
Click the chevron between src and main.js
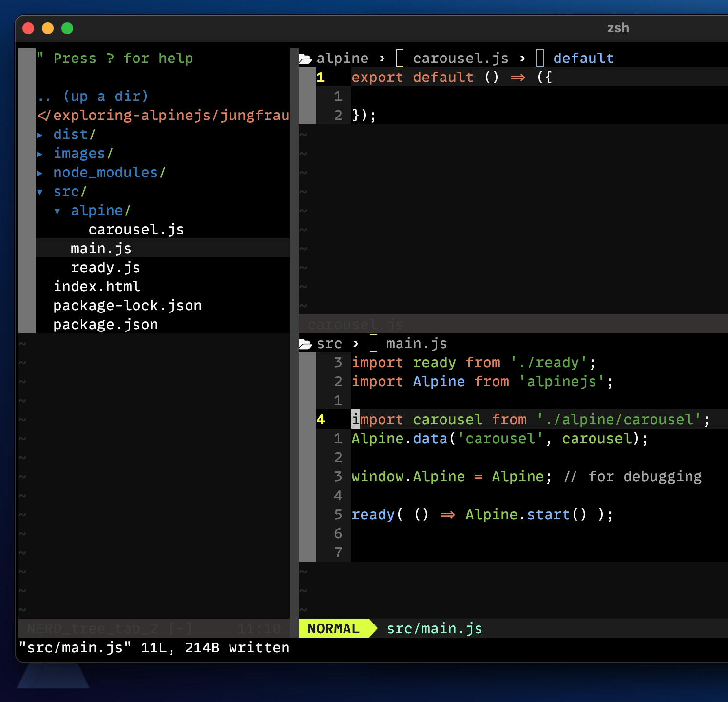click(355, 343)
